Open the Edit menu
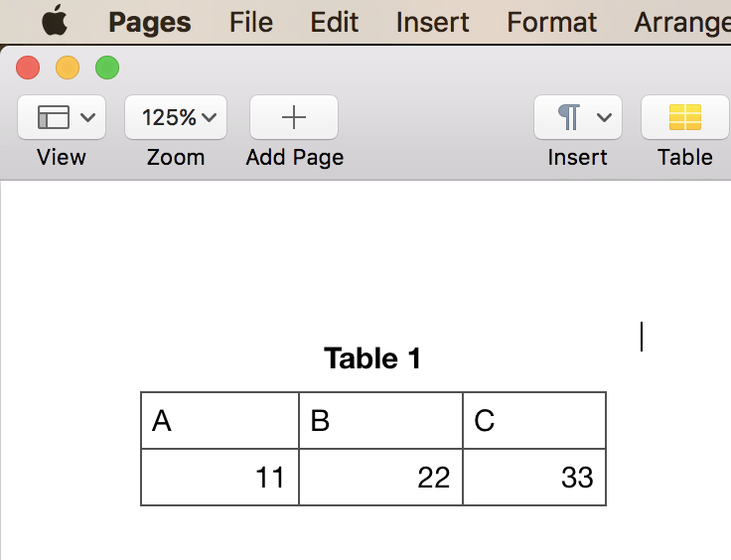731x560 pixels. coord(334,22)
